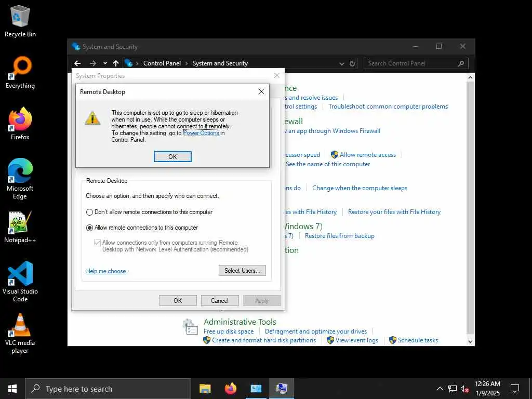Open the Microsoft Edge desktop shortcut

[x=20, y=179]
